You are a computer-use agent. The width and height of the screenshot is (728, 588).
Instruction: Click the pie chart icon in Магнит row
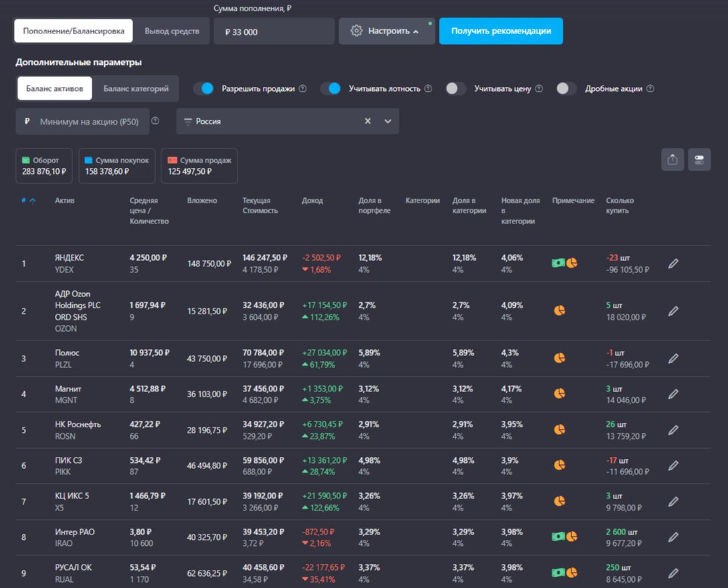pyautogui.click(x=559, y=393)
